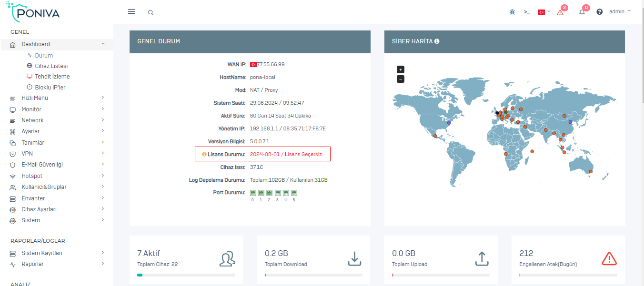Expand the Sistem menu chevron

(x=103, y=220)
